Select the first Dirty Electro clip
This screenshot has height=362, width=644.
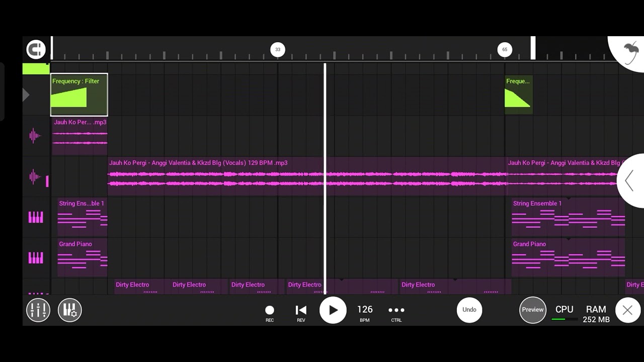(142, 287)
